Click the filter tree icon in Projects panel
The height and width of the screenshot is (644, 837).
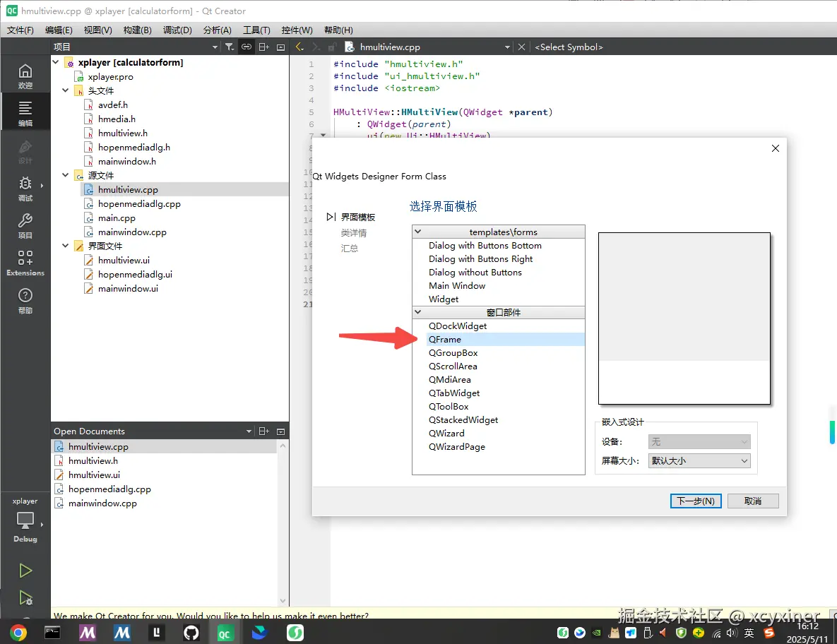coord(230,47)
